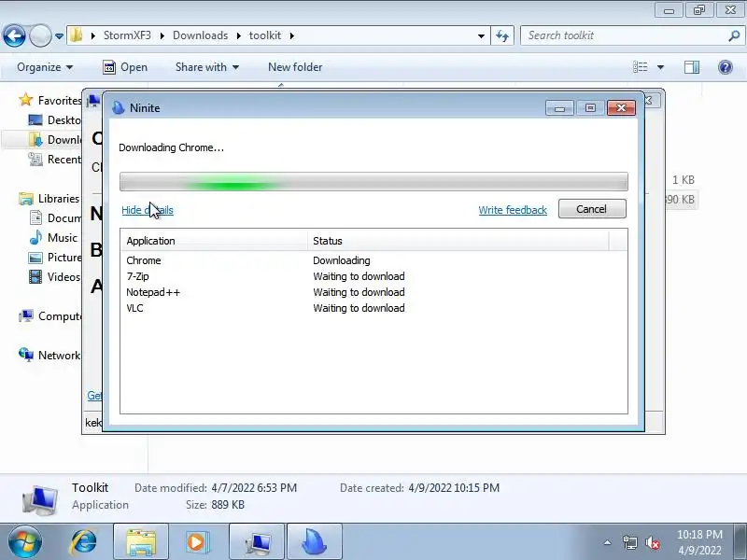Select toolkit in the address path
This screenshot has height=560, width=747.
(265, 35)
